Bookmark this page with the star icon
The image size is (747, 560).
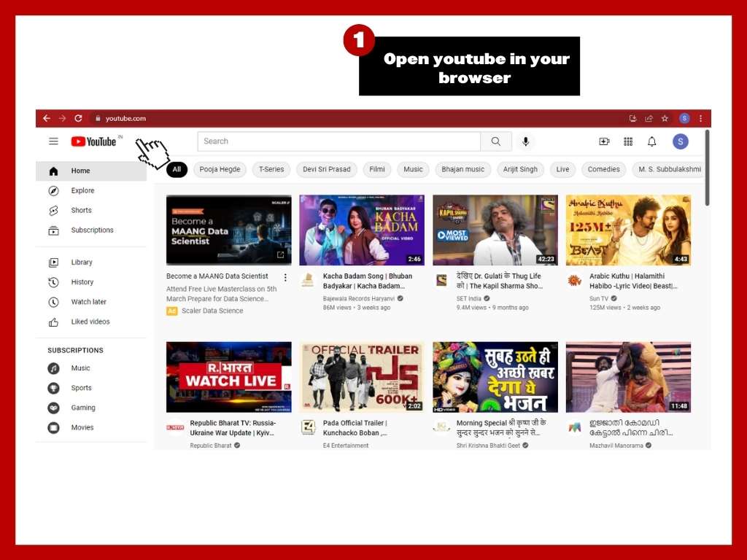click(x=665, y=119)
